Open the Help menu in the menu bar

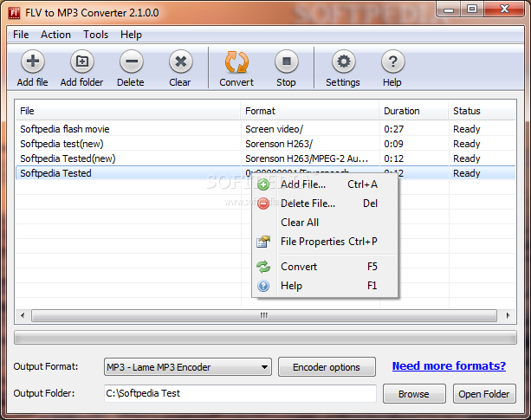(x=131, y=35)
